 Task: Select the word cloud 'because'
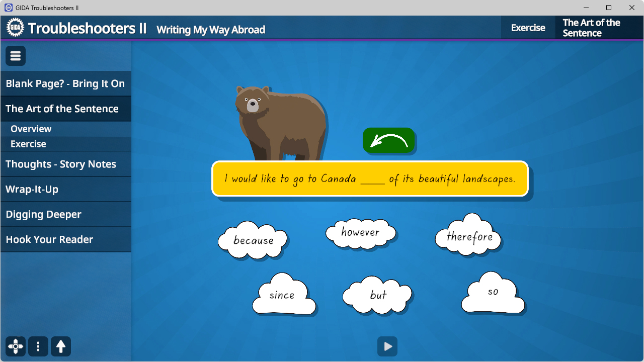[253, 240]
